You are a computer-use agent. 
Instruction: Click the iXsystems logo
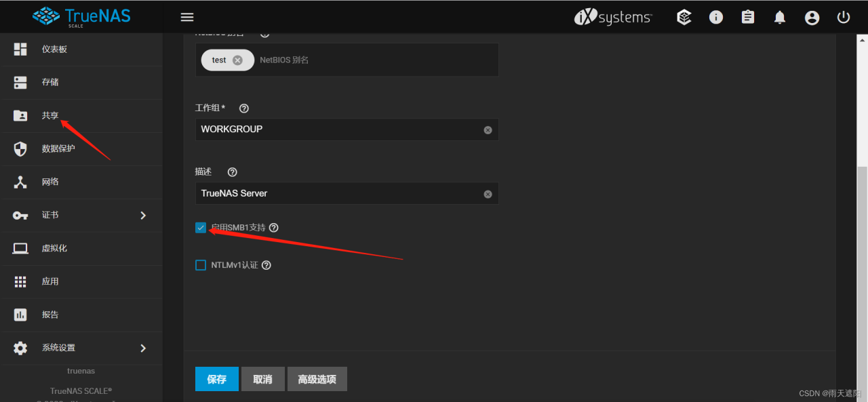(612, 17)
